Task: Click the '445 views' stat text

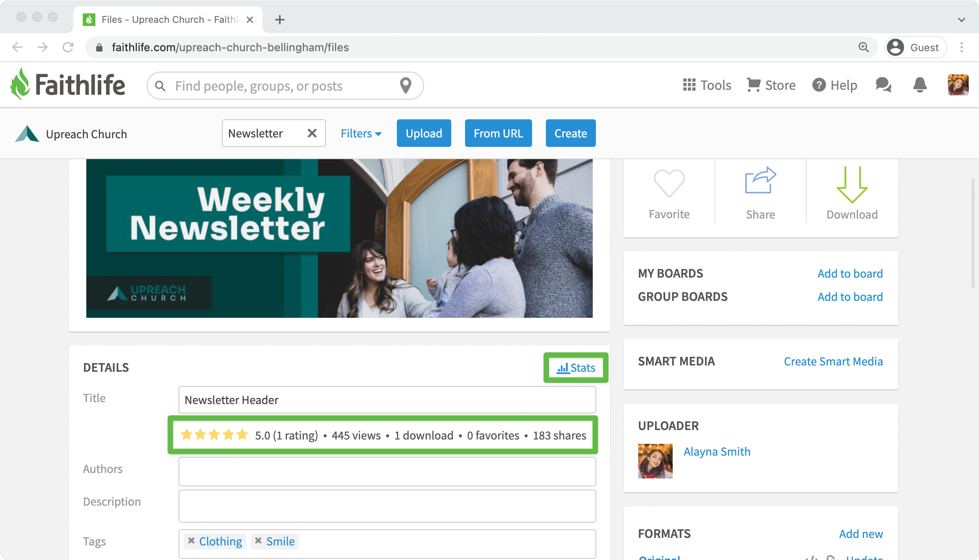Action: (x=356, y=435)
